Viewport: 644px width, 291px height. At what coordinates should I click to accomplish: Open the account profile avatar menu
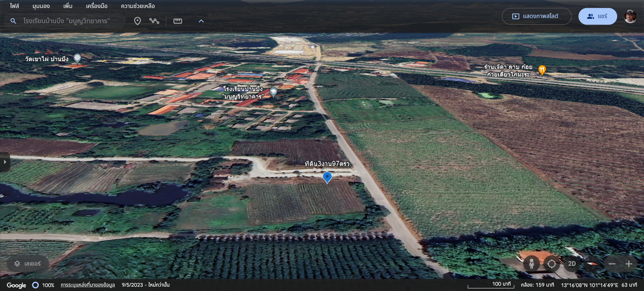click(630, 16)
